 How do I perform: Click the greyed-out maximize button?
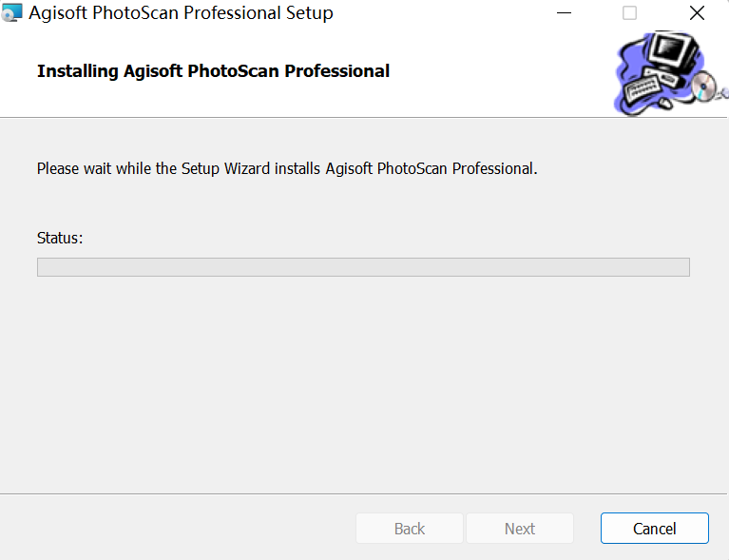click(629, 13)
